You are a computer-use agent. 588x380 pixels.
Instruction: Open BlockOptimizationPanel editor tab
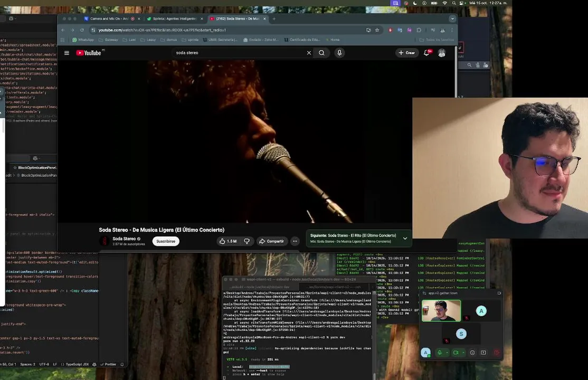click(34, 168)
